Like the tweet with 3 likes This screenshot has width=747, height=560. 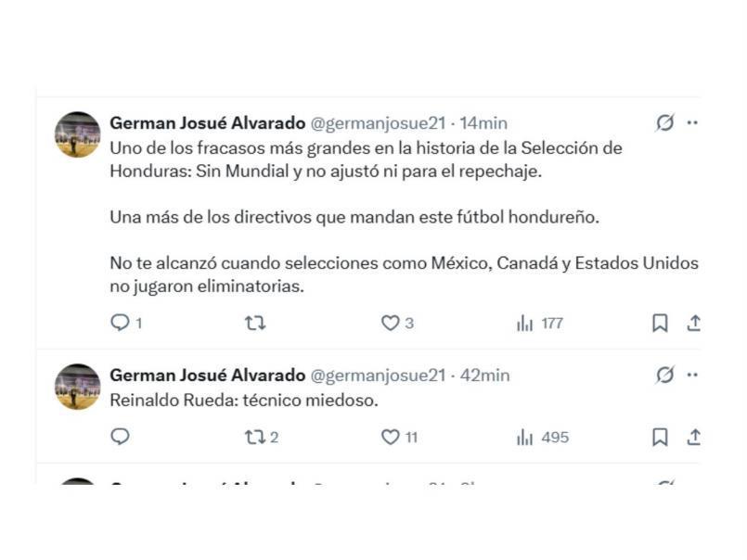[393, 323]
